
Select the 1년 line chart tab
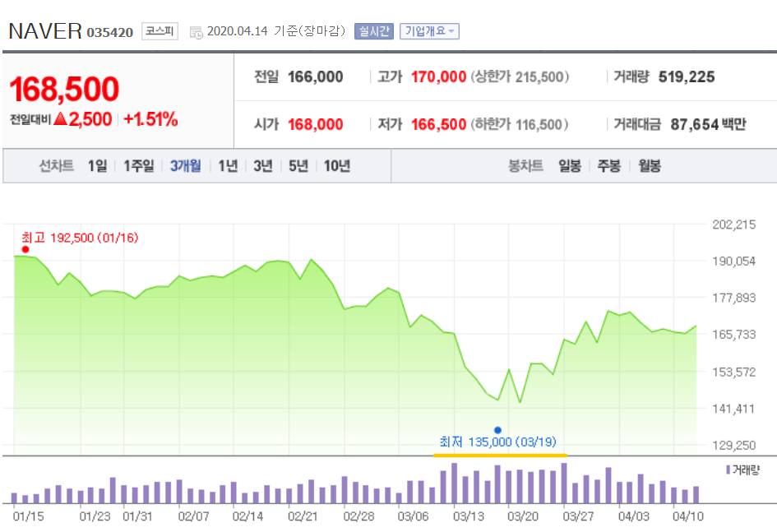[x=228, y=165]
